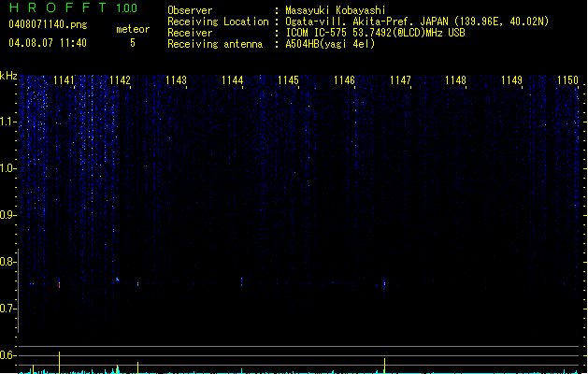Image resolution: width=588 pixels, height=374 pixels.
Task: Click the A504HB(yagi 4el) antenna text
Action: 330,44
